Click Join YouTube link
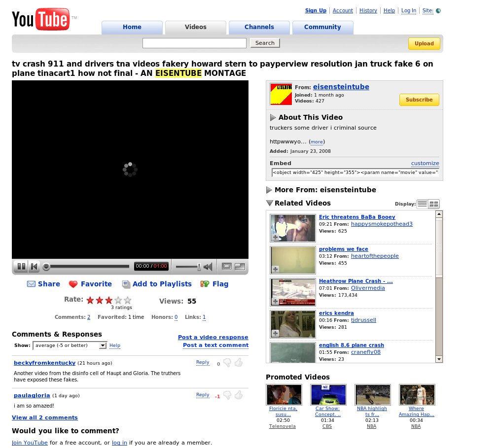The width and height of the screenshot is (497, 448). (30, 443)
